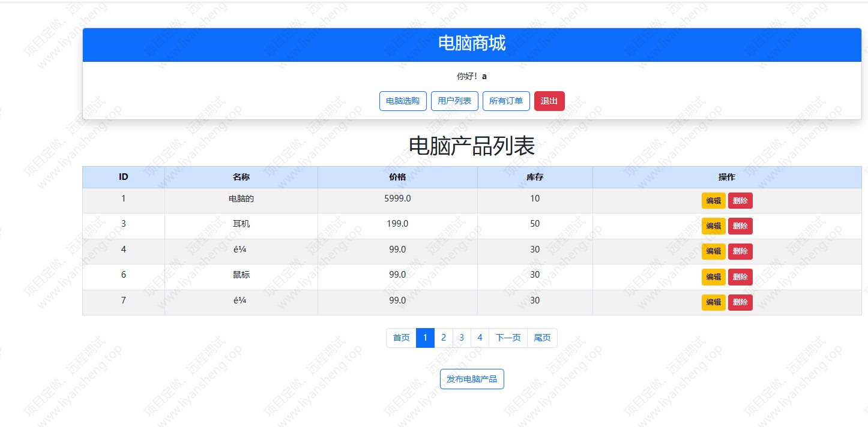Click price 99.0 in row ID 7

pyautogui.click(x=397, y=300)
